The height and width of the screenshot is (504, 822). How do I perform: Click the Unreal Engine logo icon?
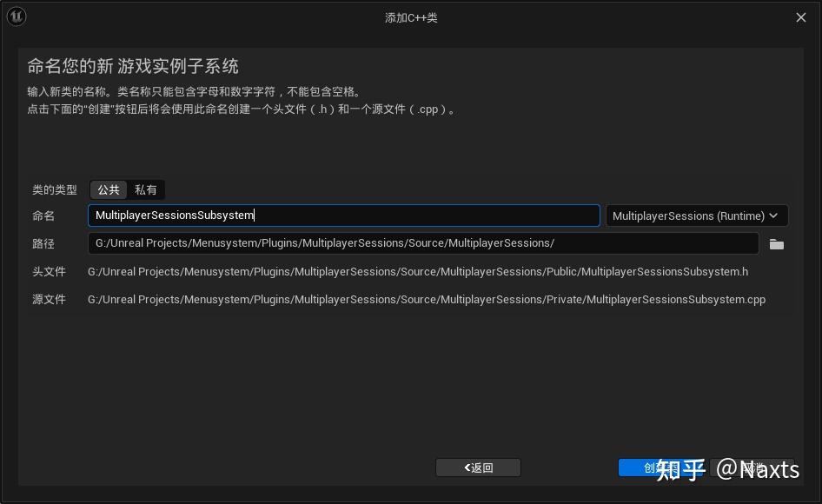(x=16, y=16)
